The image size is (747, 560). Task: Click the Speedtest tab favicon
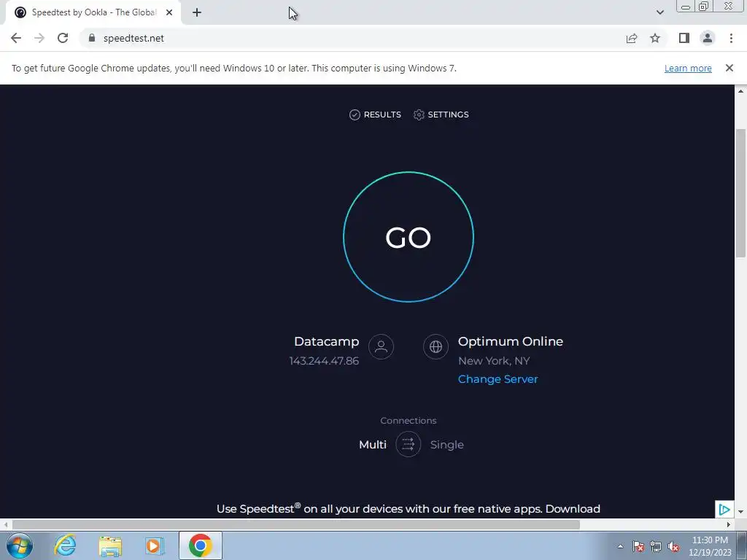pyautogui.click(x=20, y=12)
